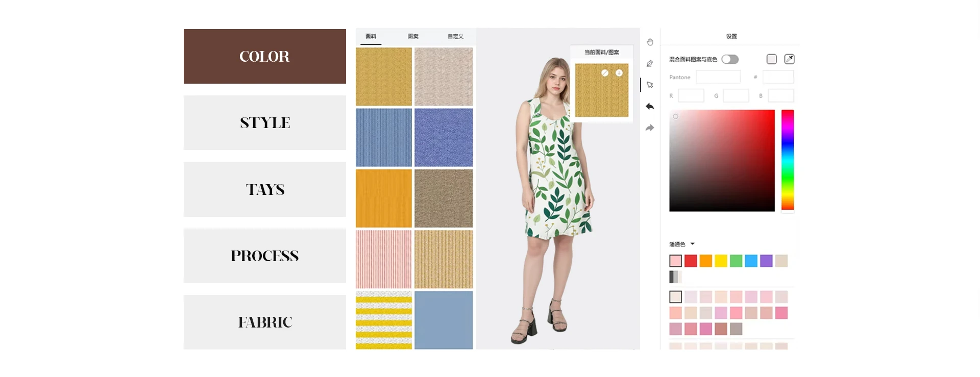Click the vertical rainbow hue slider
The width and height of the screenshot is (980, 377).
tap(788, 160)
